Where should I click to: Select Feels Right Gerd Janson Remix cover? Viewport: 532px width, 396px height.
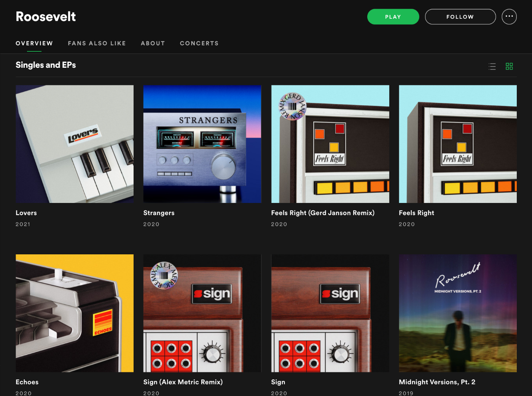coord(330,144)
